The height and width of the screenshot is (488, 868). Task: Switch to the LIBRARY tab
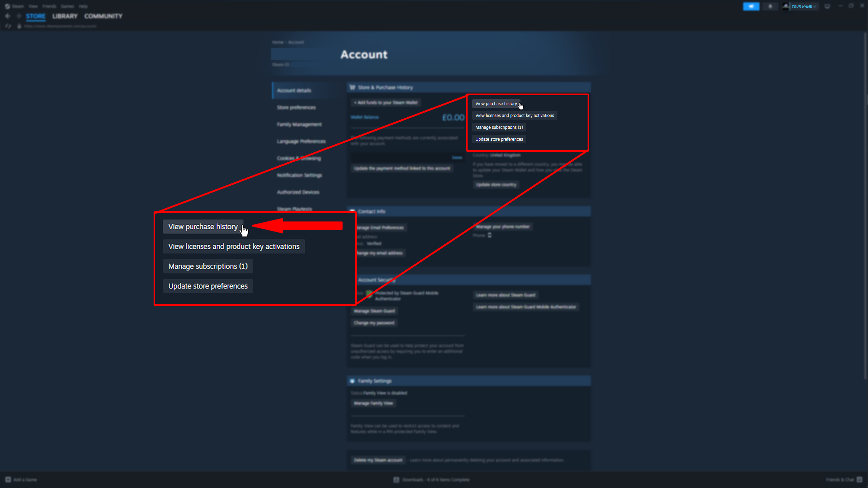pos(65,16)
